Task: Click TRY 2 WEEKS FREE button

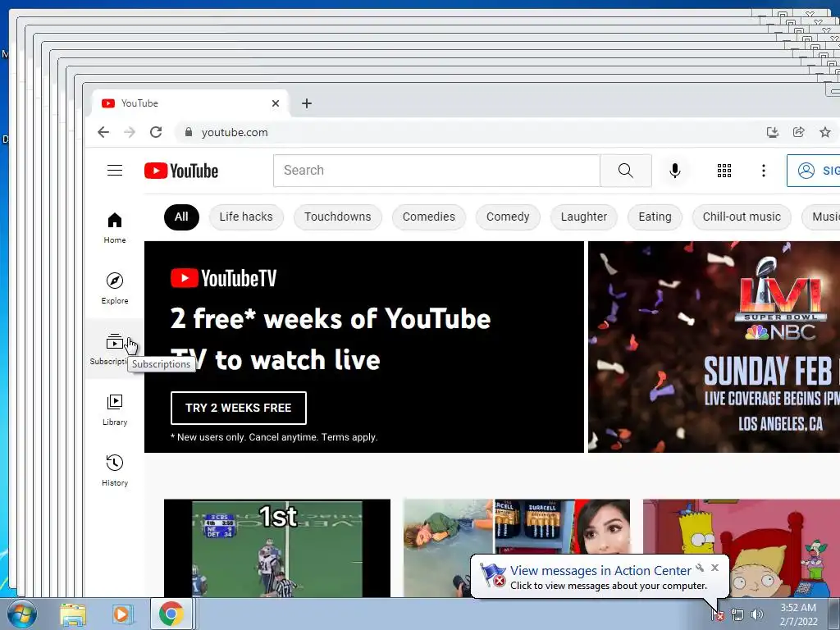Action: click(239, 408)
